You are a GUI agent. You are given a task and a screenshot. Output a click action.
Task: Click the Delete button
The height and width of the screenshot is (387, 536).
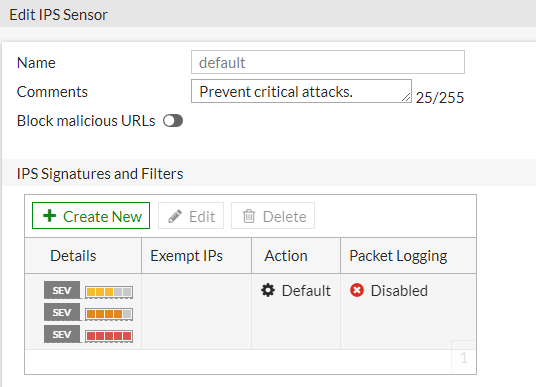coord(273,216)
